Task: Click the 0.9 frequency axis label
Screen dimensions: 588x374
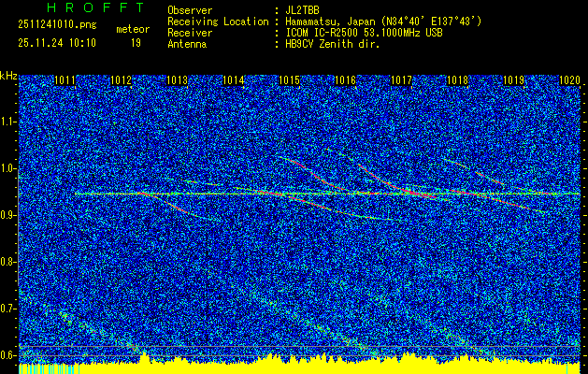Action: [8, 215]
